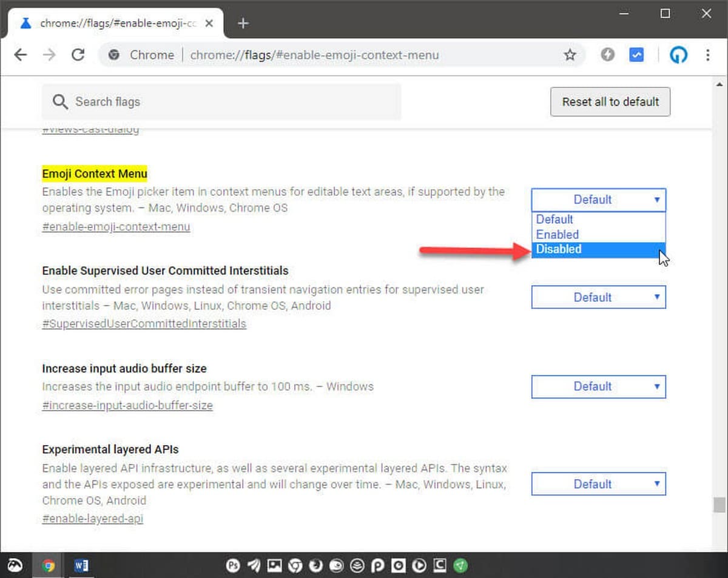Open Microsoft Word from the taskbar
Viewport: 728px width, 578px height.
81,566
